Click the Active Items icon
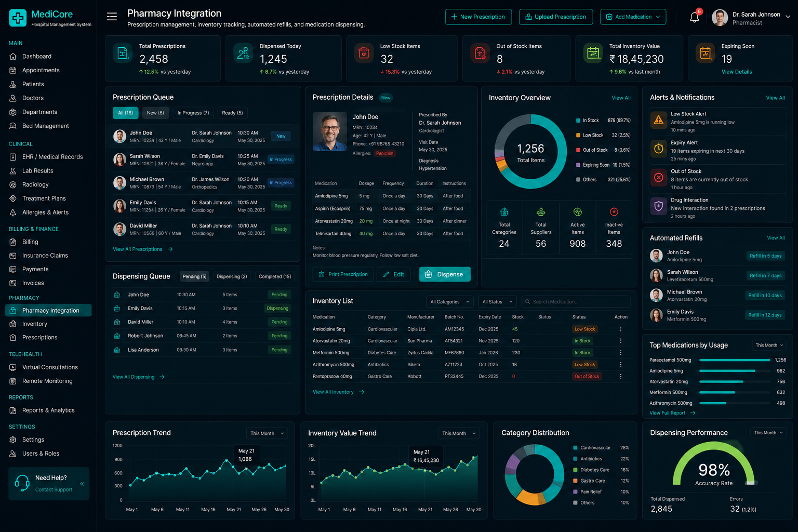Screen dimensions: 798x532 (x=578, y=212)
